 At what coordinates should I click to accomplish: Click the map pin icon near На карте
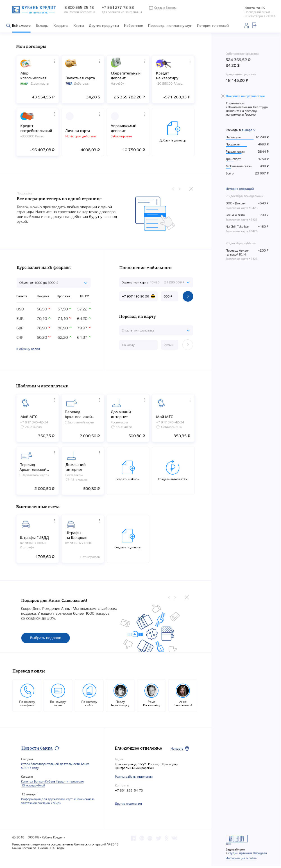click(x=187, y=748)
